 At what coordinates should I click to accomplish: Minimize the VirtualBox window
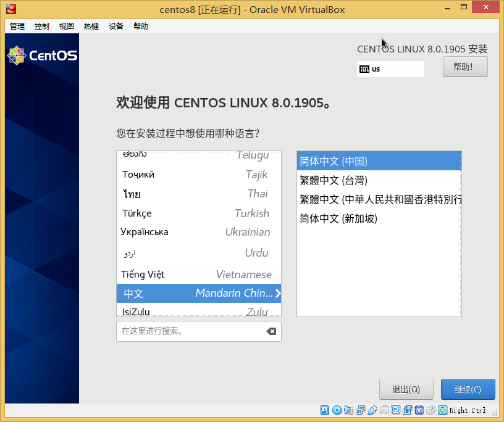click(447, 7)
